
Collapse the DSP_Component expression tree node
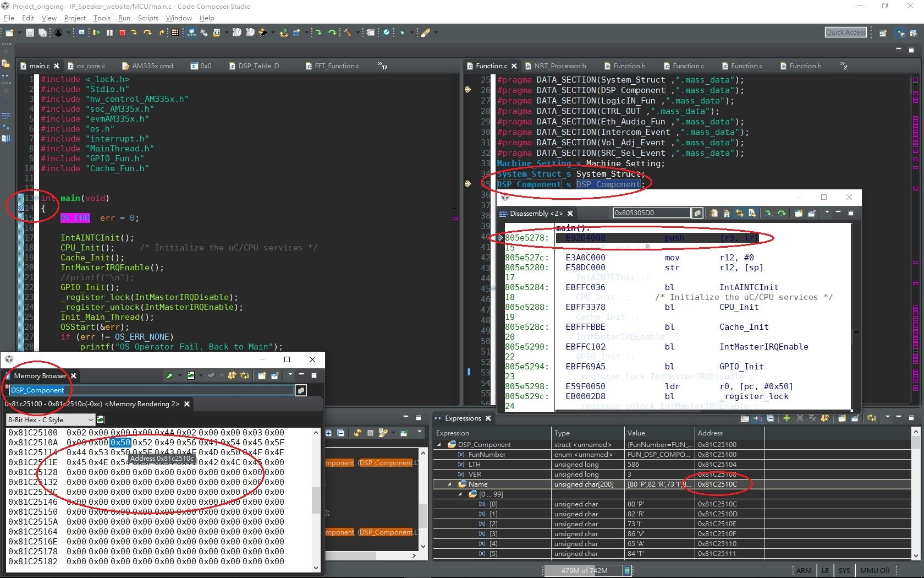click(x=439, y=444)
